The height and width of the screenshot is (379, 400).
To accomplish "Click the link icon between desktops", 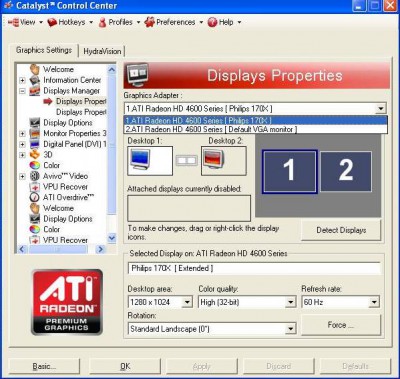I will click(187, 161).
